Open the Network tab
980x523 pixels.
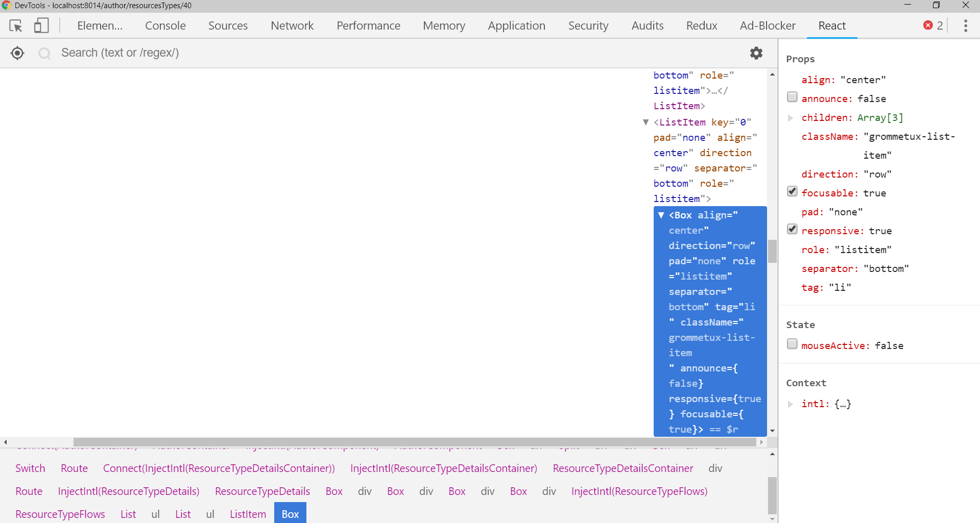(x=292, y=26)
